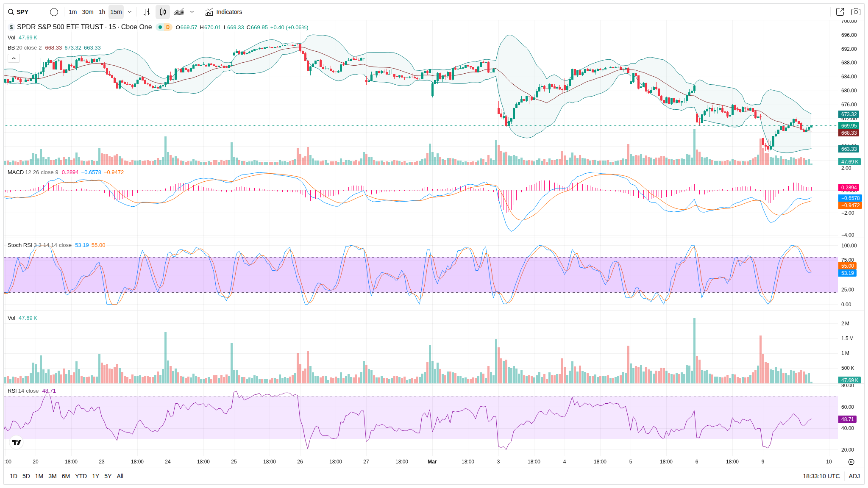Open fullscreen mode using top-right arrow icon

pos(840,12)
